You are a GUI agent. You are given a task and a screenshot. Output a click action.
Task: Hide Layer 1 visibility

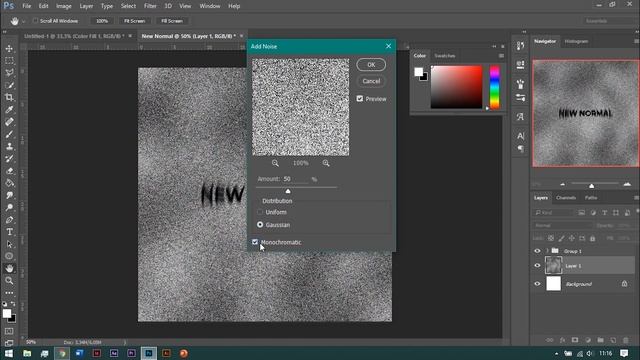(x=537, y=266)
